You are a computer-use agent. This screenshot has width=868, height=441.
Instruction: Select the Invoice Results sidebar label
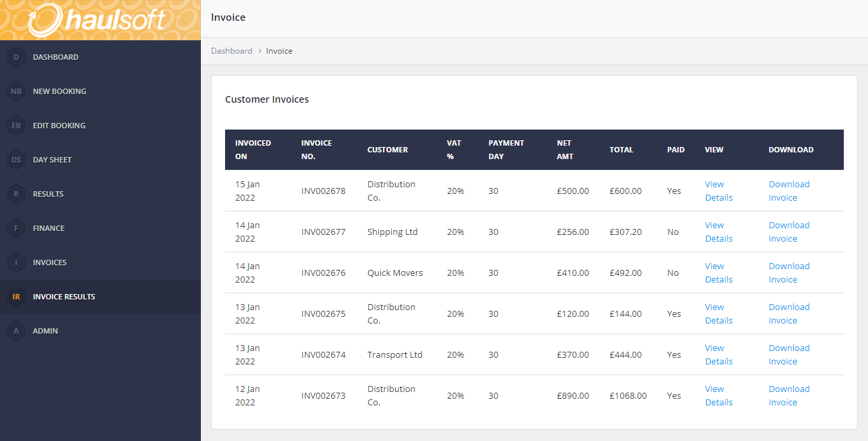tap(64, 297)
